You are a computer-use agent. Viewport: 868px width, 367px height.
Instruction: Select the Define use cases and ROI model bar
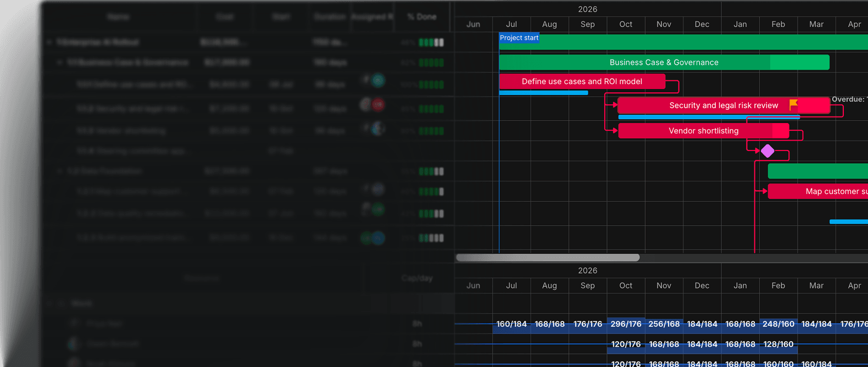pos(582,81)
